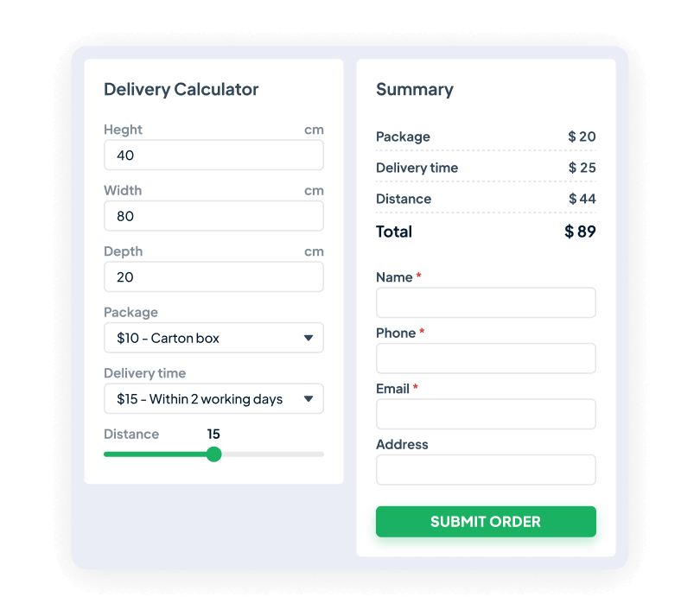Click the distance value label 15

pos(213,434)
